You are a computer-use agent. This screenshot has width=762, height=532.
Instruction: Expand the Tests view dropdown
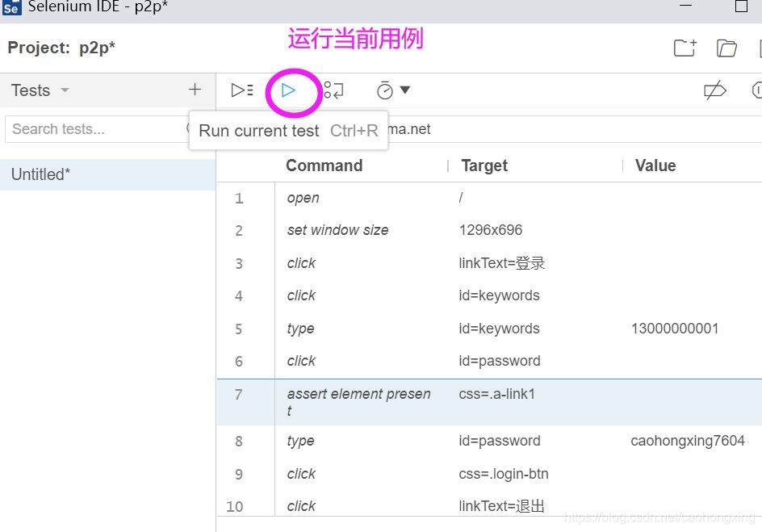coord(65,90)
